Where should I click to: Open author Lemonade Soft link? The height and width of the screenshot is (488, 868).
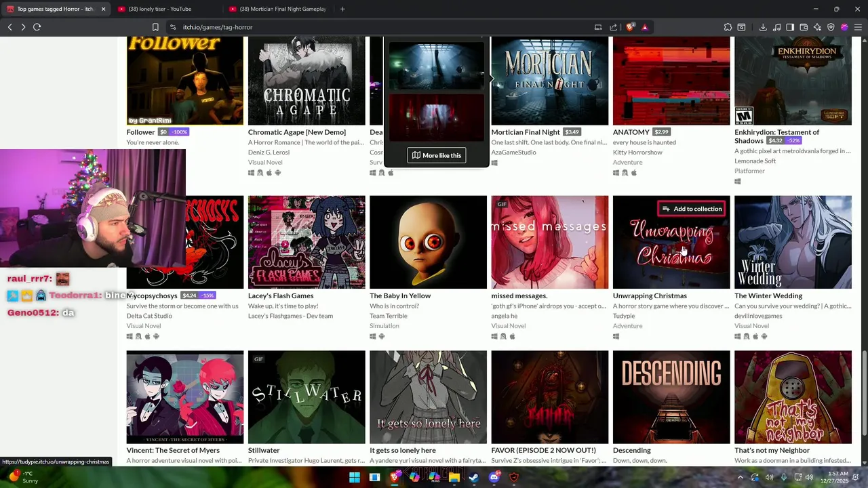point(755,161)
